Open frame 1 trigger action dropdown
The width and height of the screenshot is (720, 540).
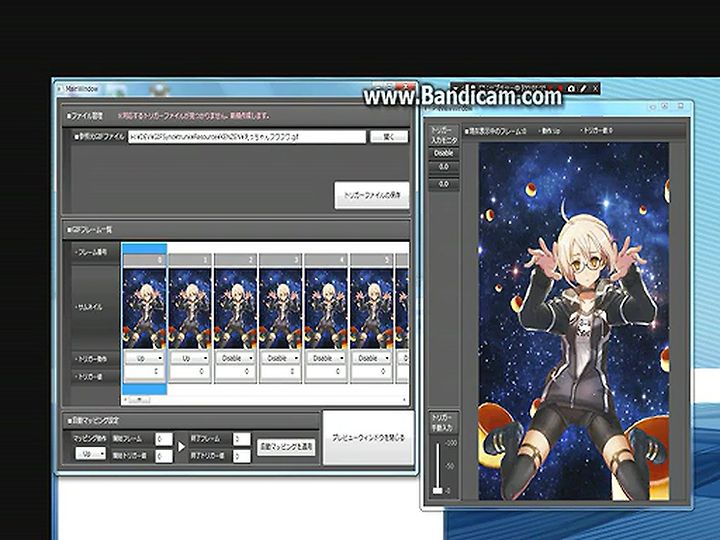(190, 358)
